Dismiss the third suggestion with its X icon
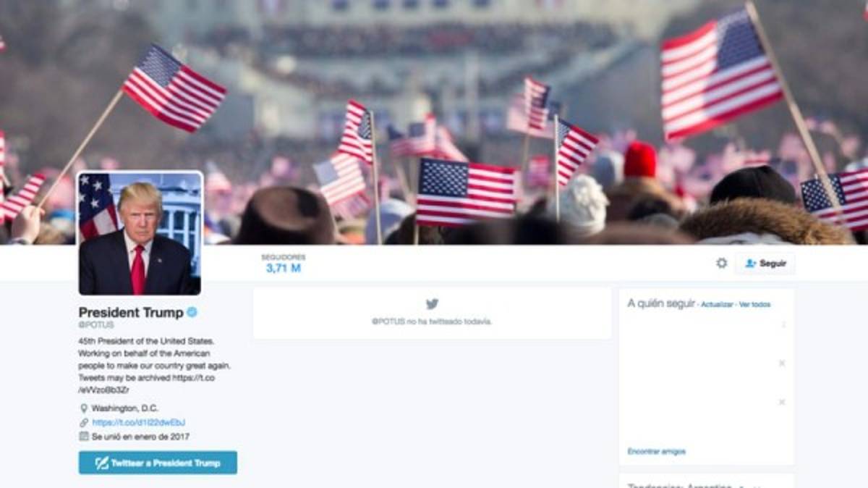868x488 pixels. point(782,403)
